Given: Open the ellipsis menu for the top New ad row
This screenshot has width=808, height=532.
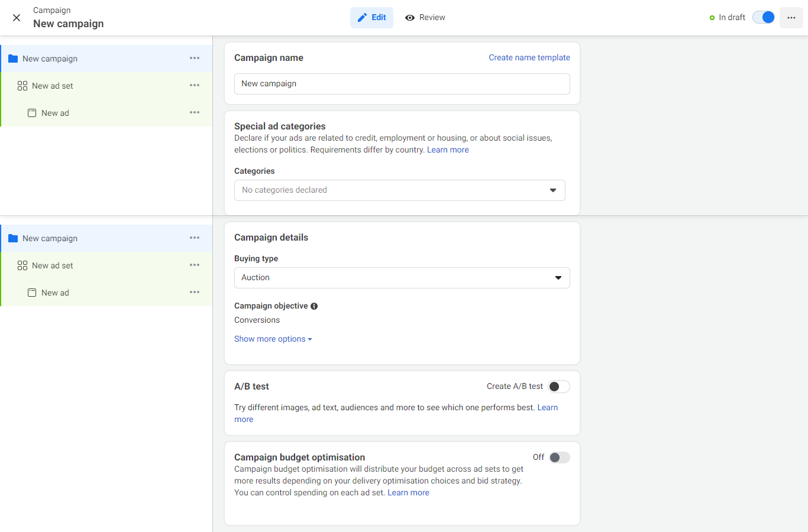Looking at the screenshot, I should pyautogui.click(x=195, y=113).
